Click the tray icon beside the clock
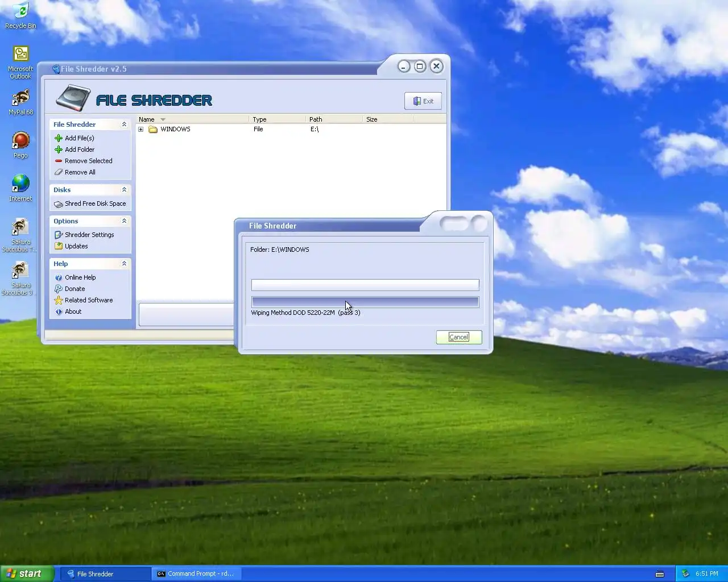728x582 pixels. pos(685,574)
